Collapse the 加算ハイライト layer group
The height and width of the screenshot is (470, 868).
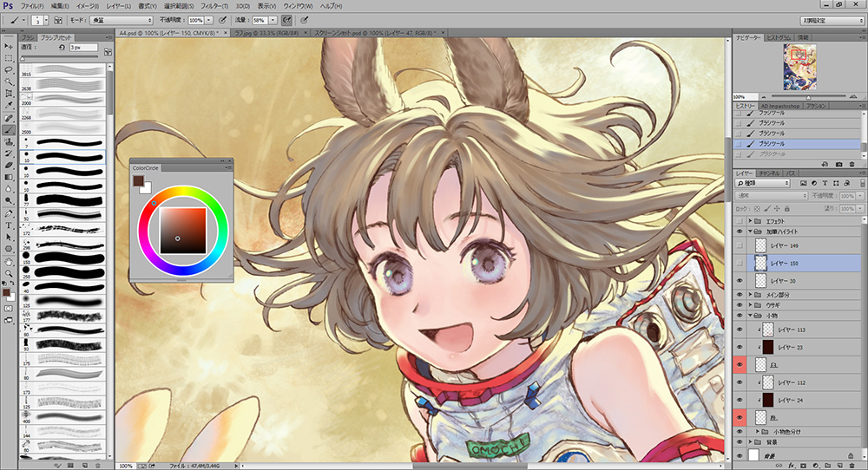pos(751,232)
